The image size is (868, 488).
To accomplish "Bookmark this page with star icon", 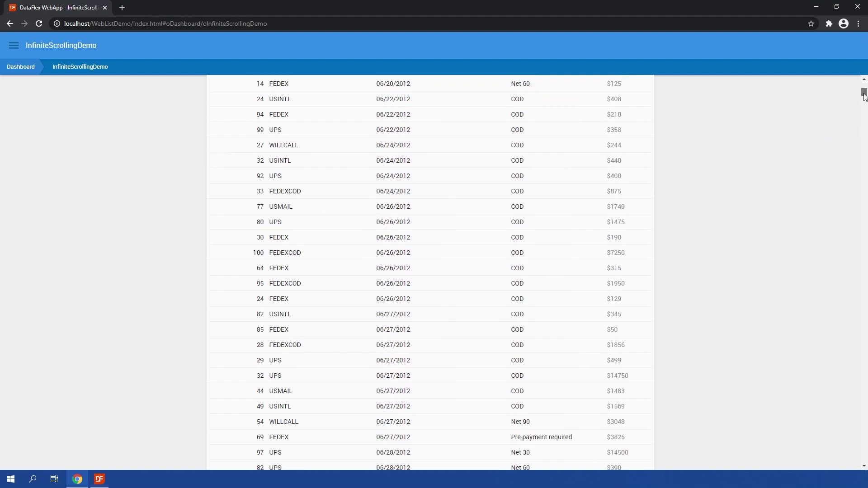I will point(811,23).
